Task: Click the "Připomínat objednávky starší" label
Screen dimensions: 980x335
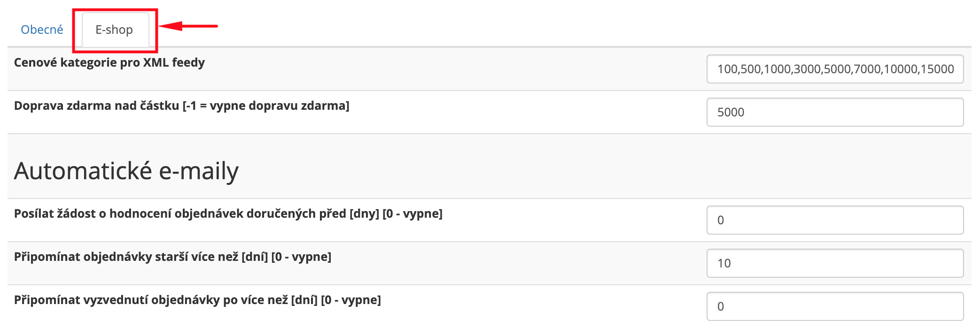Action: pyautogui.click(x=126, y=257)
